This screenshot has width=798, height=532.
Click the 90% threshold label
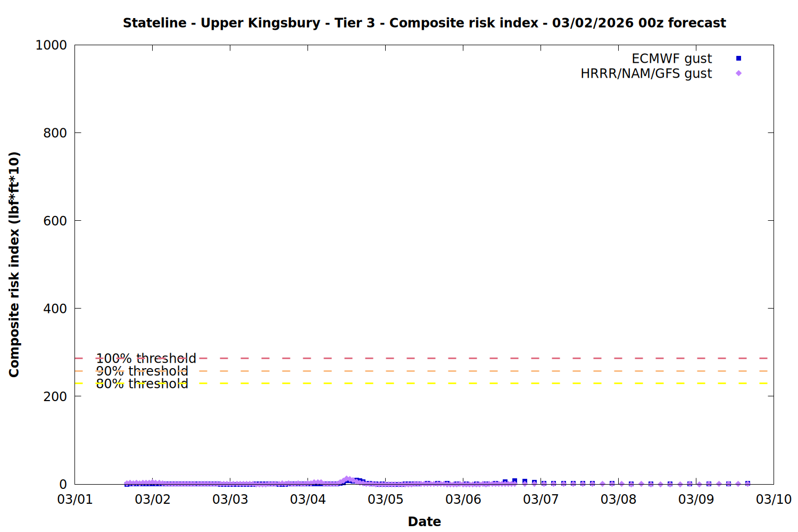click(142, 371)
